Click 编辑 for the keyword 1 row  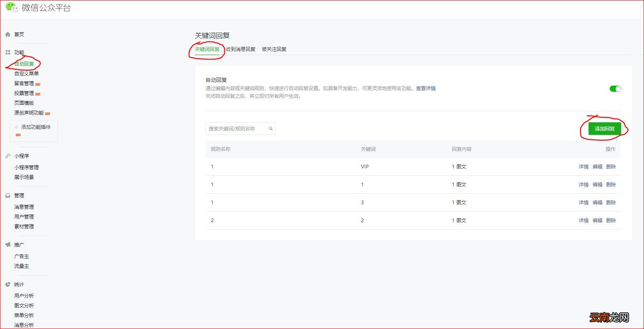[598, 185]
